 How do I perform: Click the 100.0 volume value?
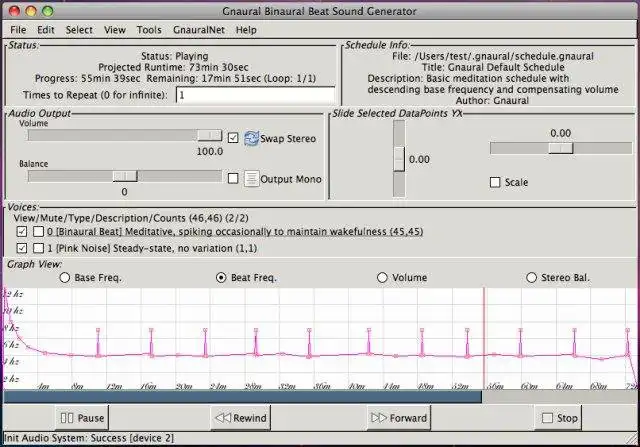pos(210,151)
